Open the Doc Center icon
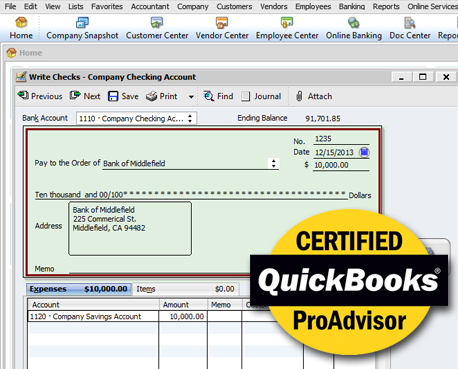Screen dimensions: 458x369 (x=410, y=23)
